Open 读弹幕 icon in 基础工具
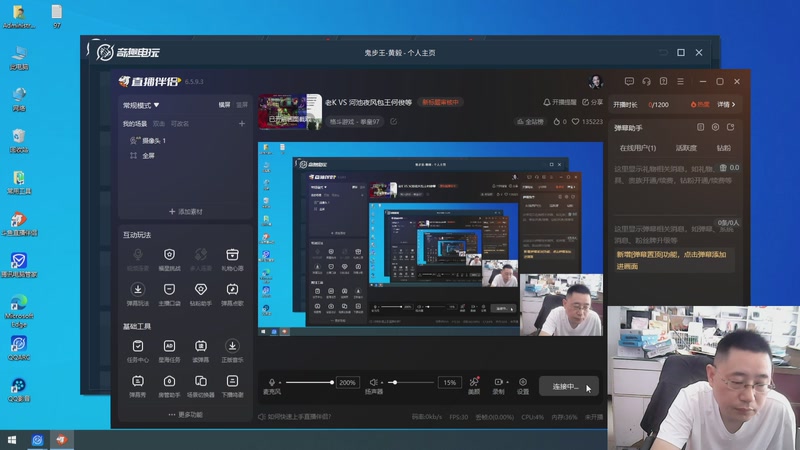 tap(201, 346)
